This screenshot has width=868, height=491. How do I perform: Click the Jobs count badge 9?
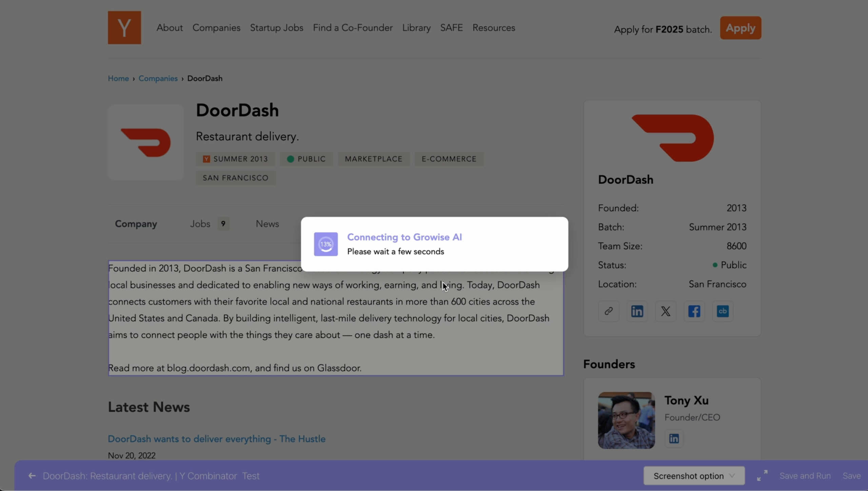[223, 224]
